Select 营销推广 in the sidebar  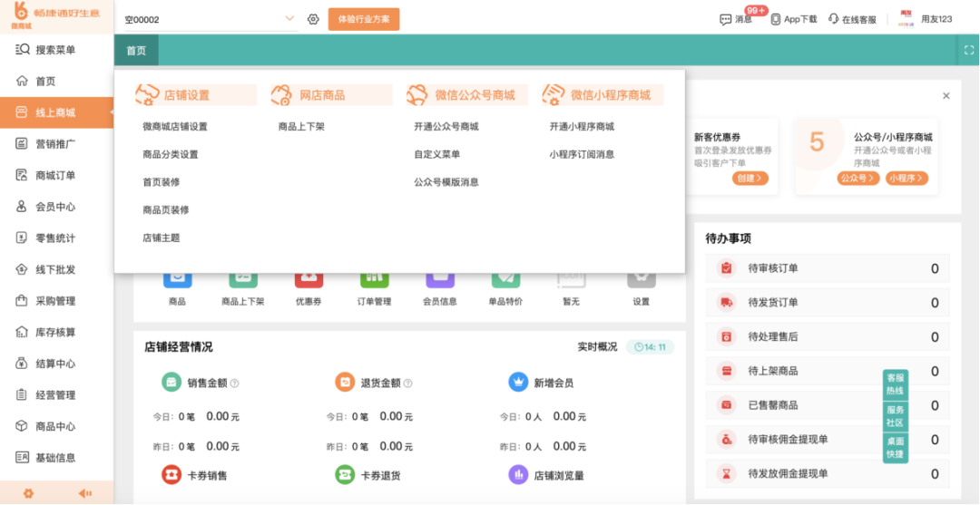coord(57,144)
